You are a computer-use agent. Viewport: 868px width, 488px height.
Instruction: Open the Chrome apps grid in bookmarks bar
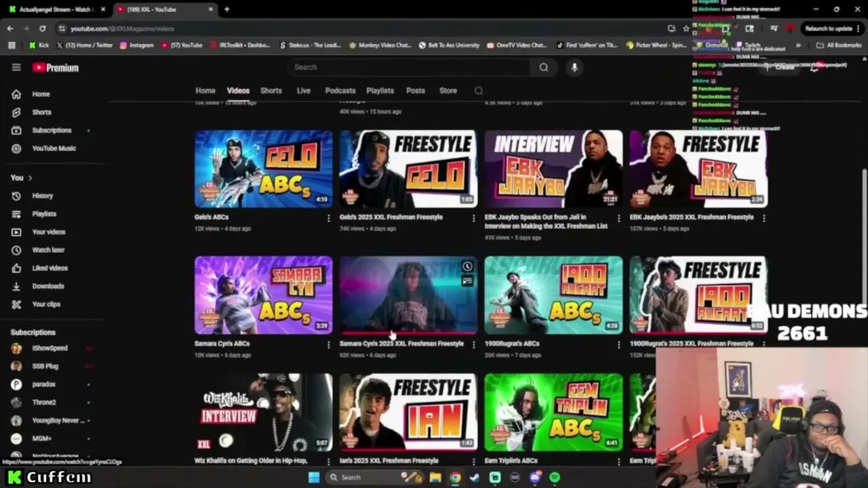coord(12,45)
